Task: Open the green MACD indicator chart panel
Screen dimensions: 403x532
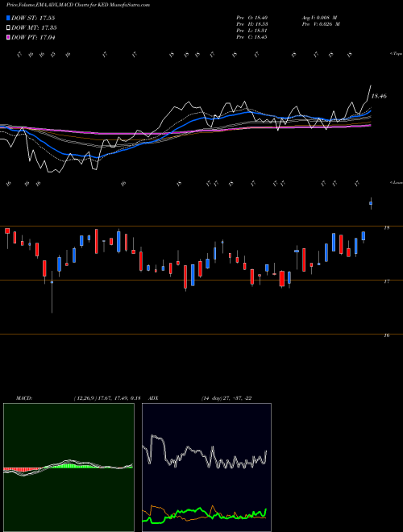Action: click(69, 468)
